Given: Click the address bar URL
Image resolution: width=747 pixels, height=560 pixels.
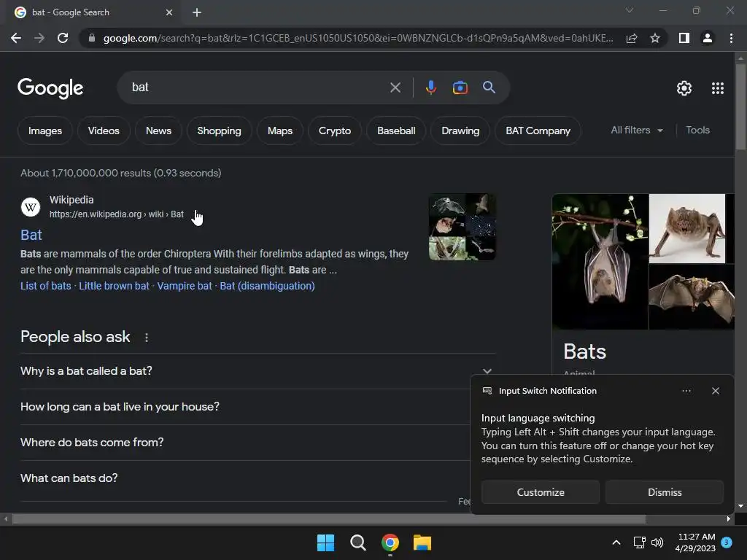Looking at the screenshot, I should tap(357, 38).
